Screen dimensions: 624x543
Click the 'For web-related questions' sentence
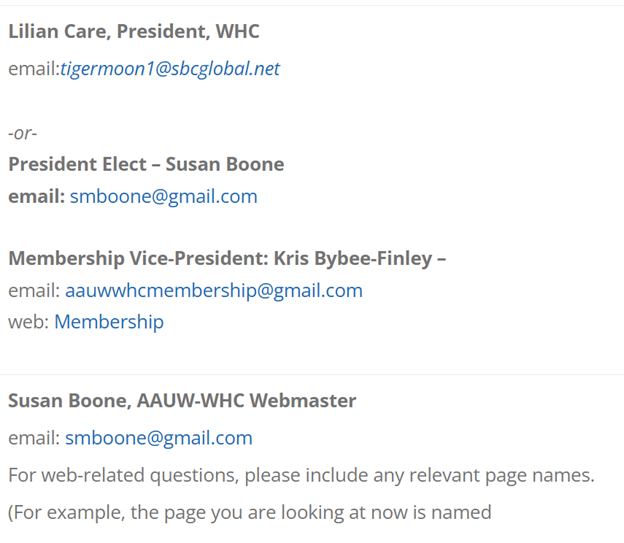pos(301,475)
